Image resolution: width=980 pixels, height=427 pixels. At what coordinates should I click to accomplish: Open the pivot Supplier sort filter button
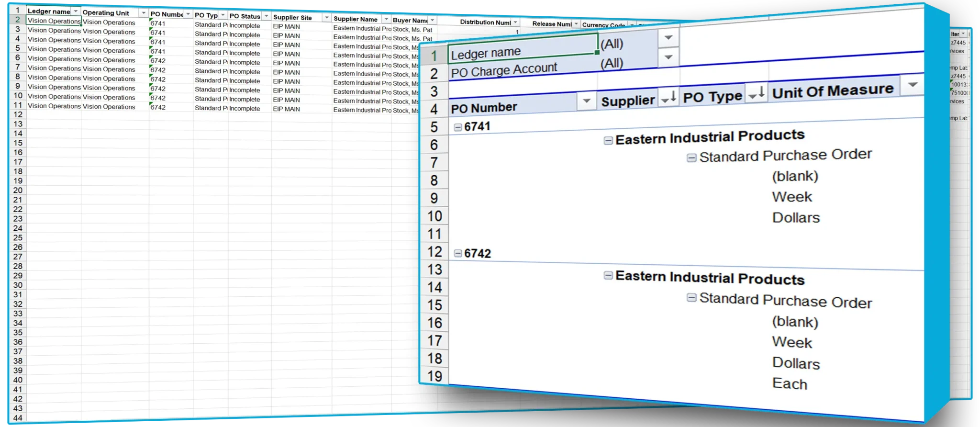point(668,98)
